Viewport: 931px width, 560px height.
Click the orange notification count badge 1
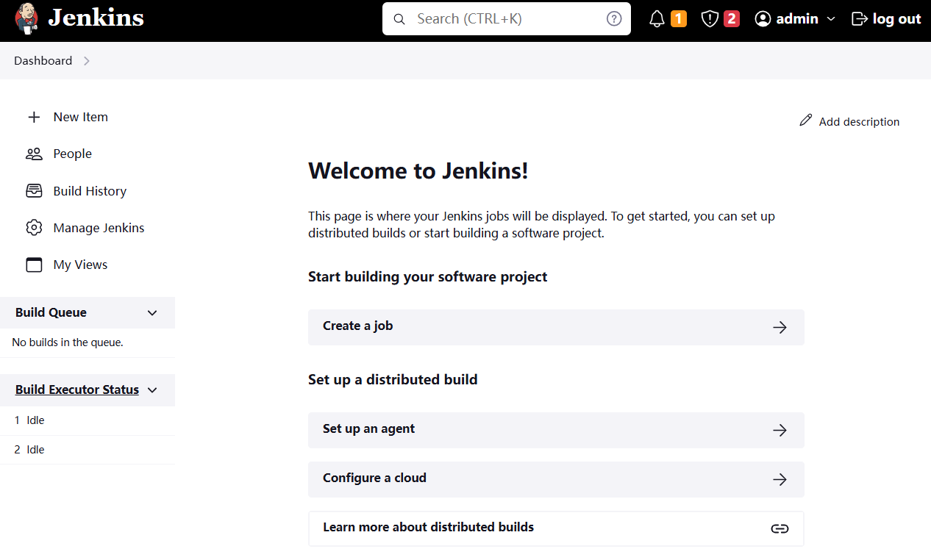679,19
